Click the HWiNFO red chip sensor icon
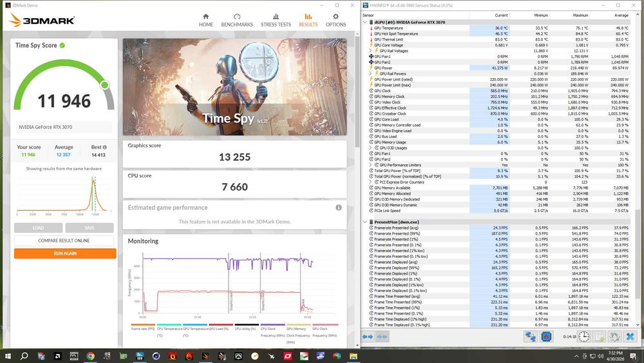 coord(546,337)
